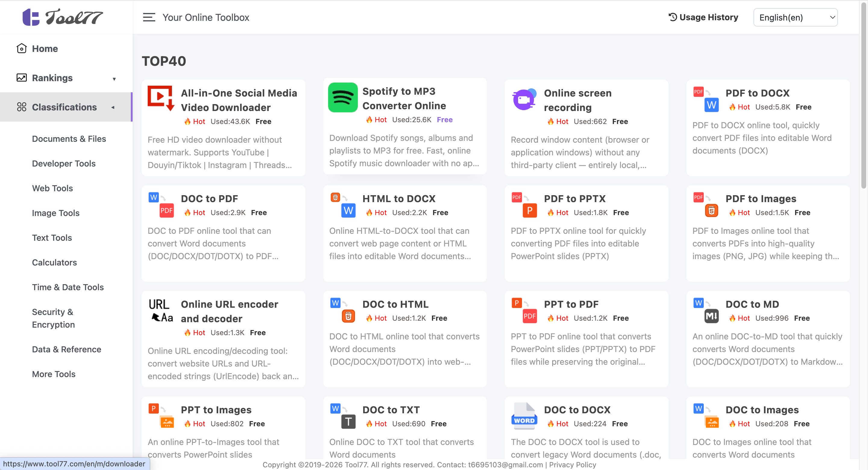This screenshot has height=470, width=868.
Task: Select Image Tools in sidebar
Action: point(55,213)
